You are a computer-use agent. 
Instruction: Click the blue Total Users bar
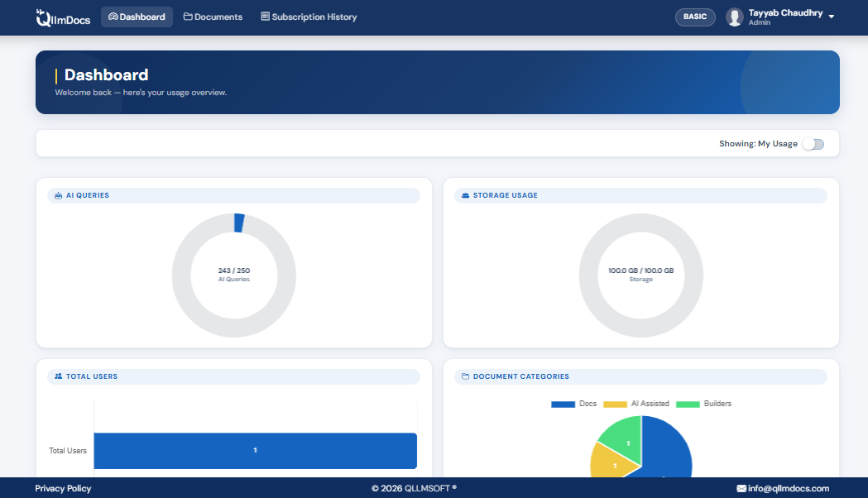click(x=255, y=450)
